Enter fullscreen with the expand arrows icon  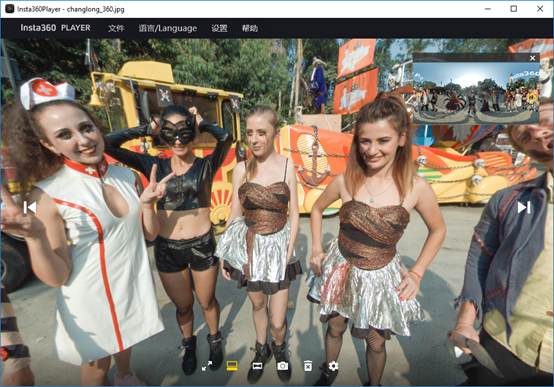[207, 365]
